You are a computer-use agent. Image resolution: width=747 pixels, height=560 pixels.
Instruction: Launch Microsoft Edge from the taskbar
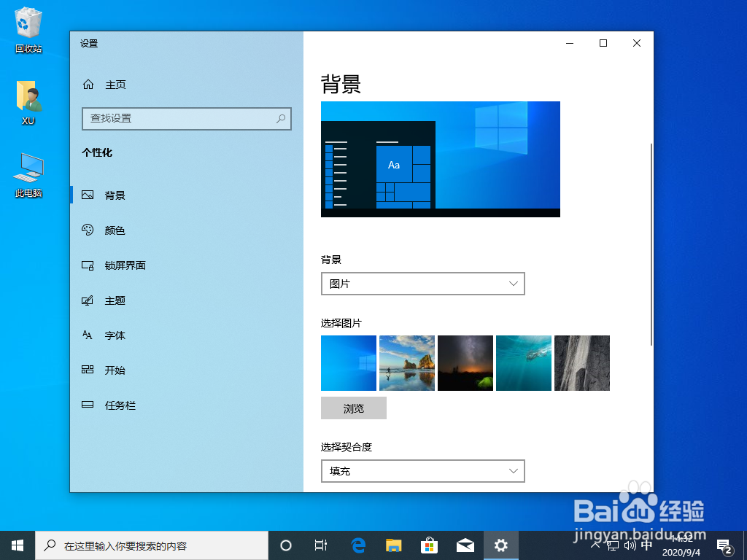tap(357, 545)
